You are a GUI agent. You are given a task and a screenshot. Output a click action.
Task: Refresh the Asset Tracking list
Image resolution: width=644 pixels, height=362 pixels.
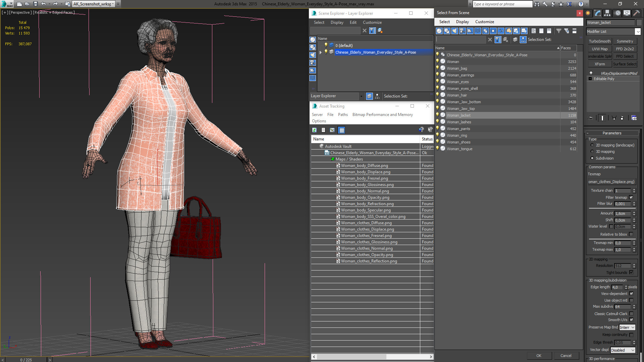click(314, 130)
